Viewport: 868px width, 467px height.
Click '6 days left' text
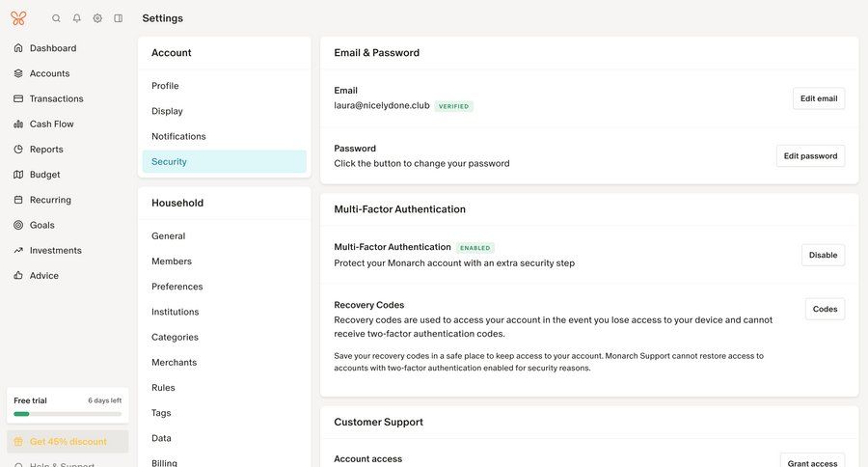point(104,400)
